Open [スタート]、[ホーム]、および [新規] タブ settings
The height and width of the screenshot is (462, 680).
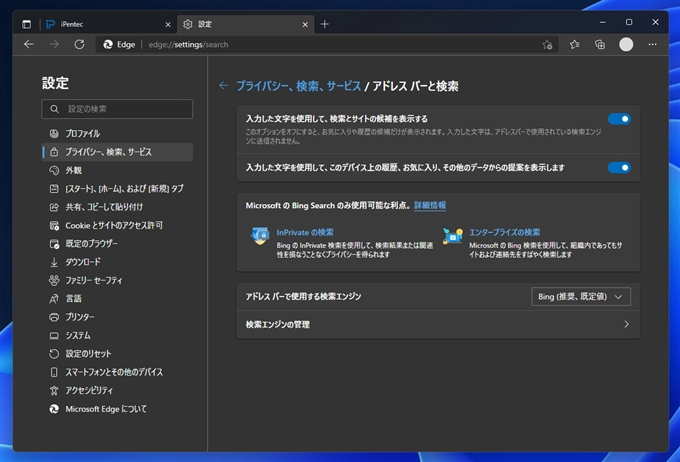(x=117, y=189)
